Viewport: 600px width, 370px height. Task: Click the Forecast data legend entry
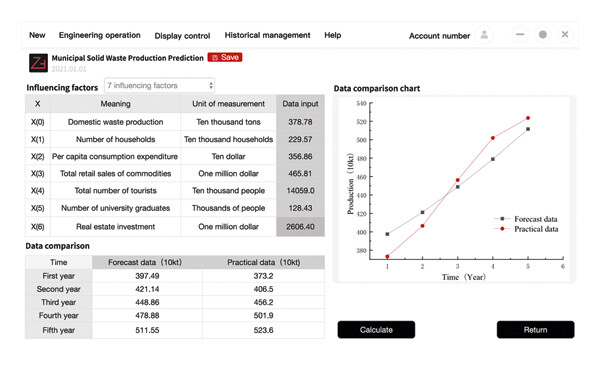526,219
